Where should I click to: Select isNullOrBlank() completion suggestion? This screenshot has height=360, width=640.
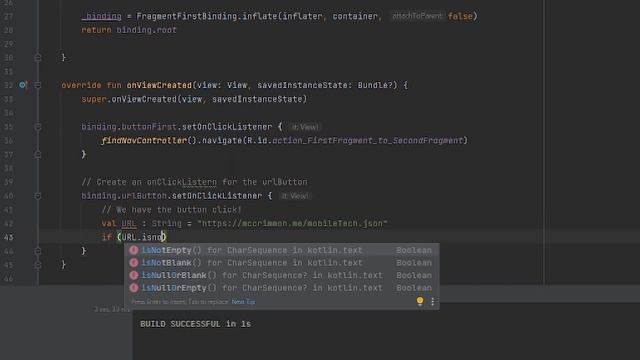click(282, 276)
